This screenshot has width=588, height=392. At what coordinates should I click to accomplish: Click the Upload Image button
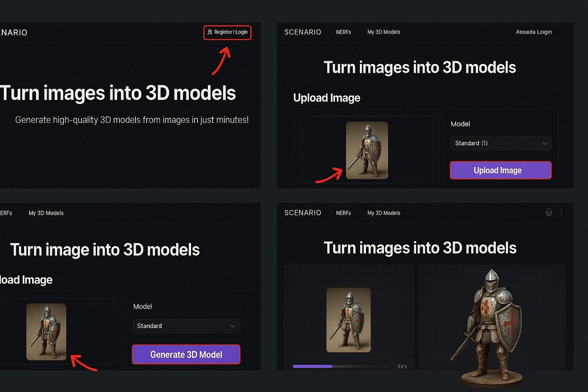500,170
